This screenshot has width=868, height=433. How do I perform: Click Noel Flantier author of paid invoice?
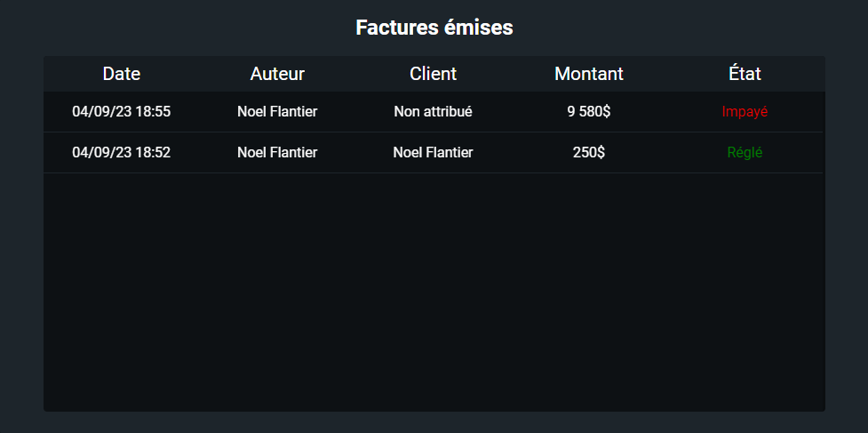277,153
